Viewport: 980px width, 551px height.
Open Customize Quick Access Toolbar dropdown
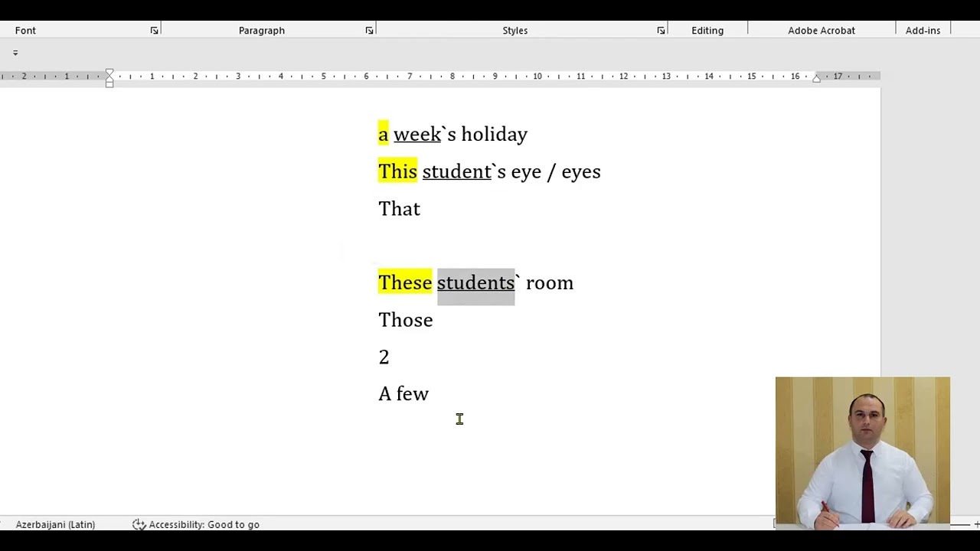click(15, 53)
